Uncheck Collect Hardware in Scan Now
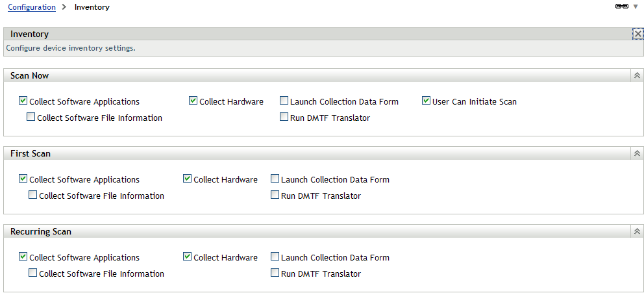The image size is (644, 293). tap(193, 101)
